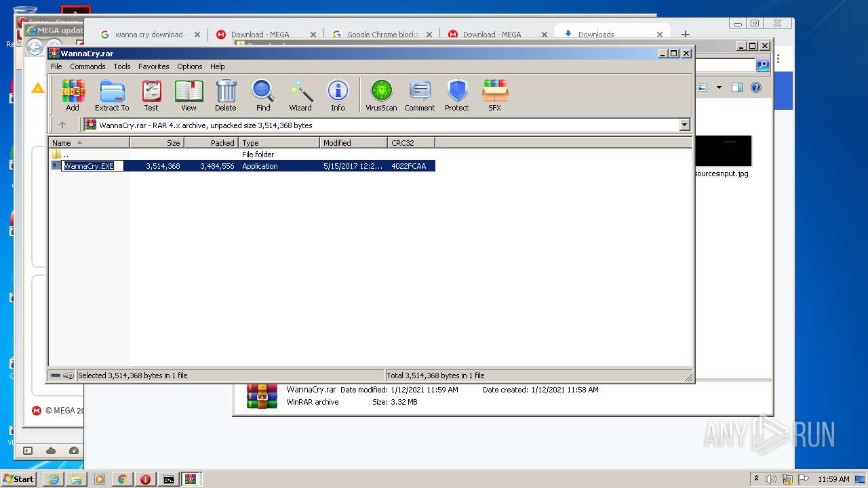Open the Tools menu
The height and width of the screenshot is (488, 868).
coord(122,66)
